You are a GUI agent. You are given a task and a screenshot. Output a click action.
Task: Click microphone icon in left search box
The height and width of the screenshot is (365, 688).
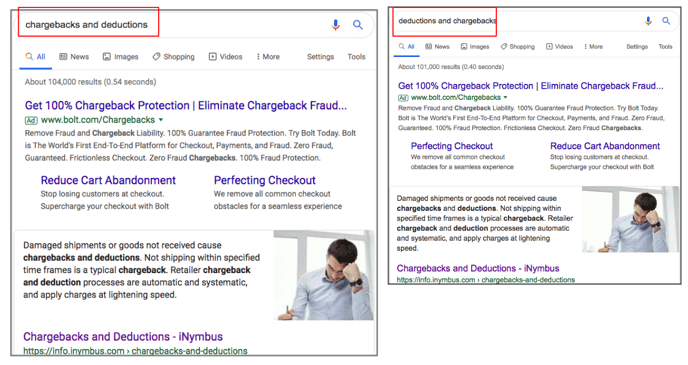(336, 25)
